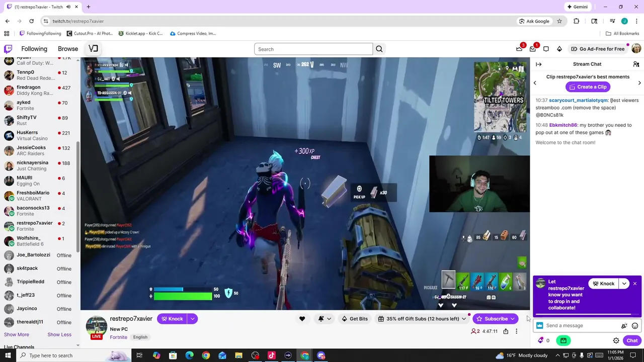Open the Browse tab
The width and height of the screenshot is (644, 362).
(68, 49)
